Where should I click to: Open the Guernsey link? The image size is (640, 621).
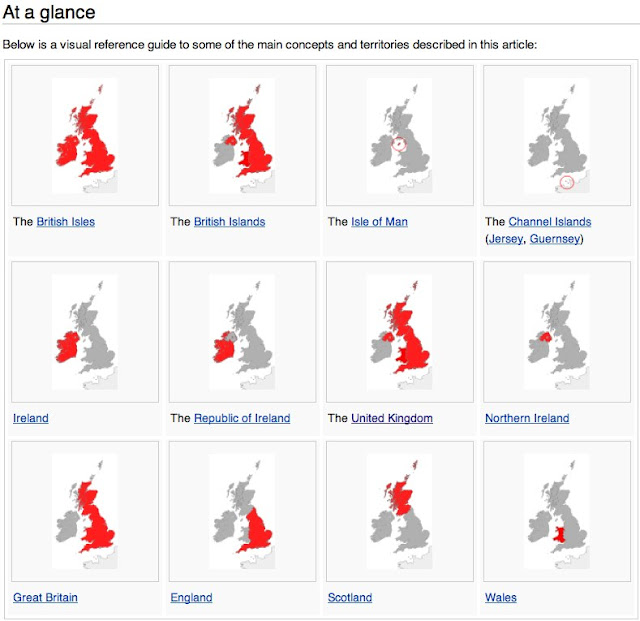[x=554, y=239]
